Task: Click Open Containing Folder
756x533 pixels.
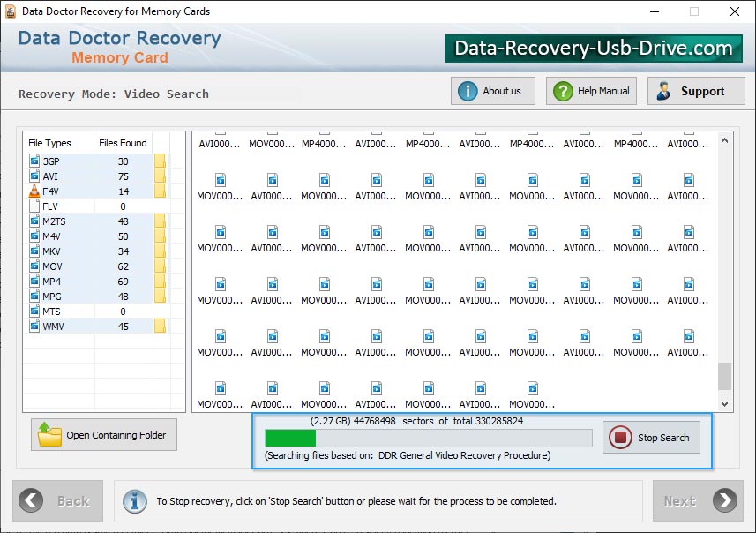Action: click(104, 434)
